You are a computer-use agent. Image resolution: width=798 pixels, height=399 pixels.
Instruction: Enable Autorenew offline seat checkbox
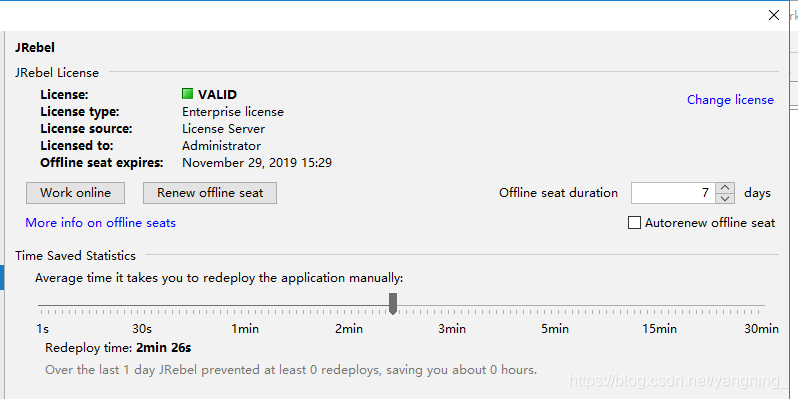tap(634, 223)
